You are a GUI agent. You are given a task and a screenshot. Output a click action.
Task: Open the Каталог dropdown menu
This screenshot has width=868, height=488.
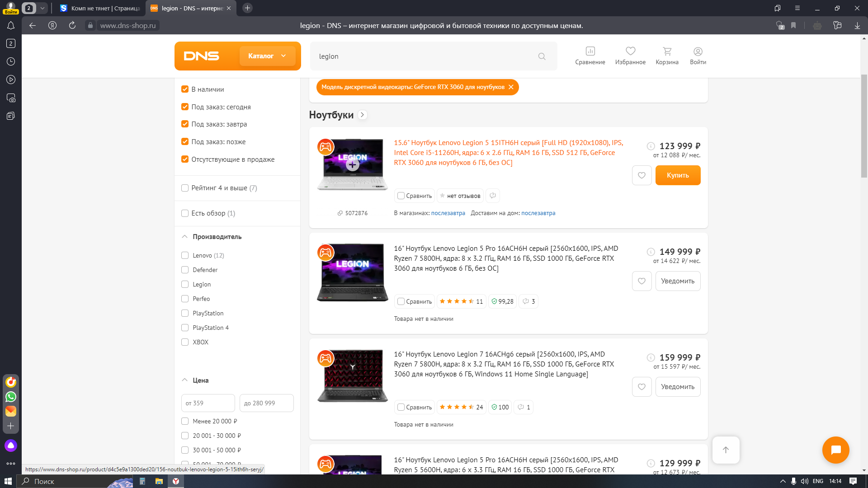(x=267, y=56)
